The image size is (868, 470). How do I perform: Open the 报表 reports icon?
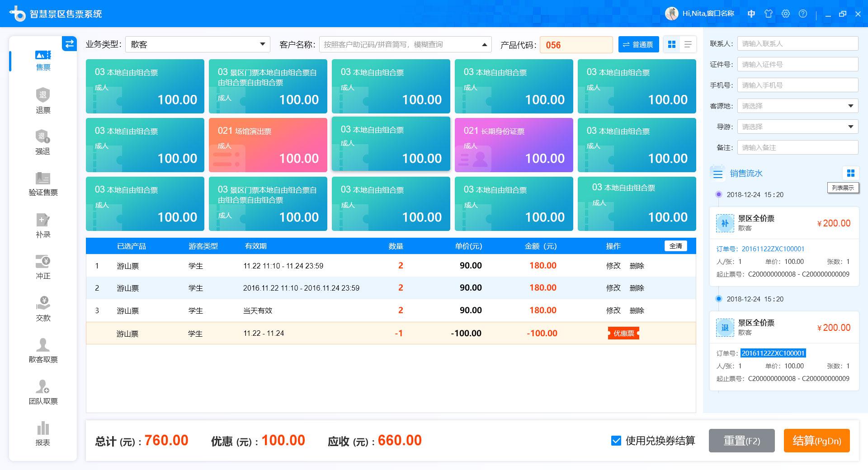[x=43, y=428]
